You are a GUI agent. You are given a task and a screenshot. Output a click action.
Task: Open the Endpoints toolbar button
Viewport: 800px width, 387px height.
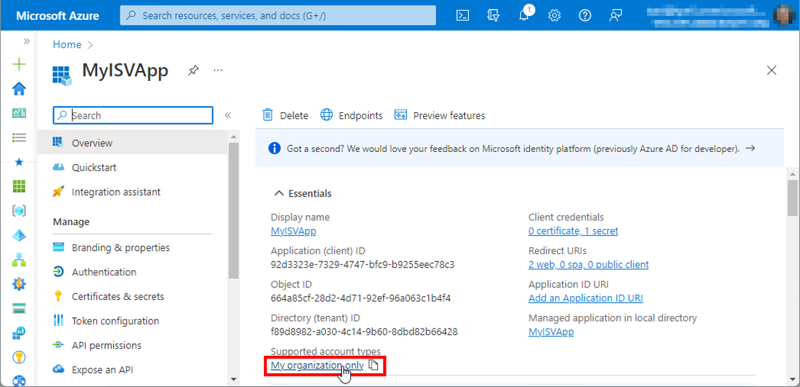(352, 115)
